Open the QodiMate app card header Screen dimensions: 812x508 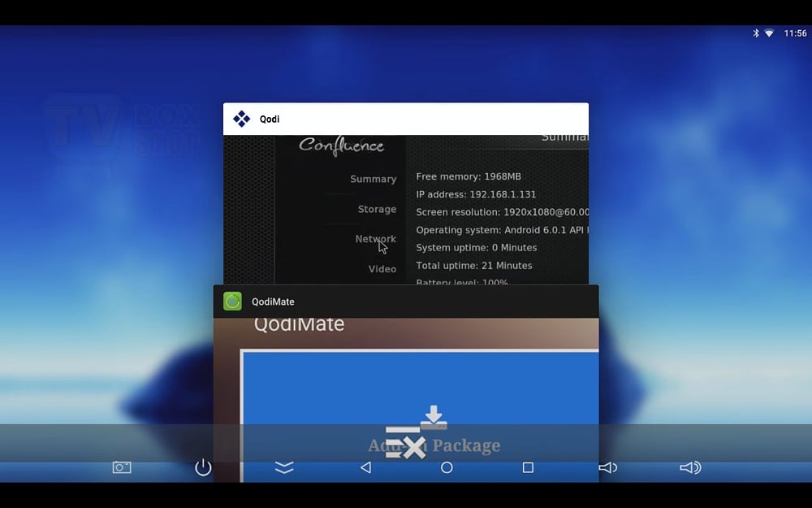point(406,302)
